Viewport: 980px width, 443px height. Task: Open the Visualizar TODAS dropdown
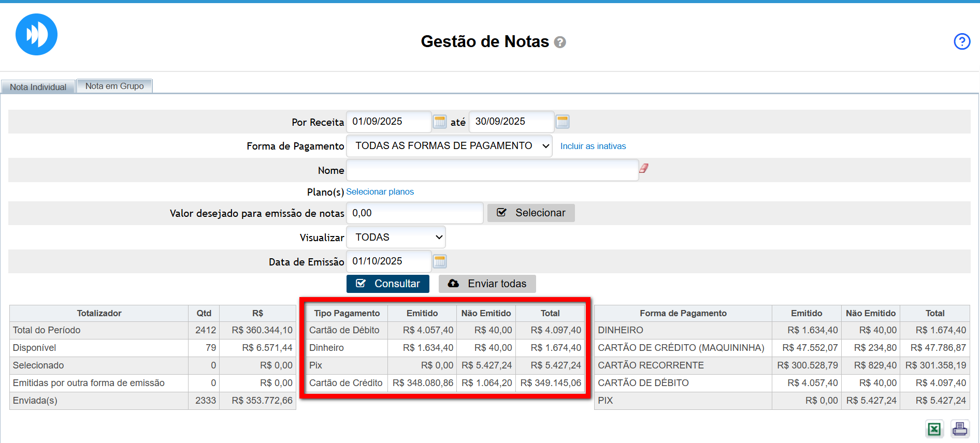pos(396,238)
